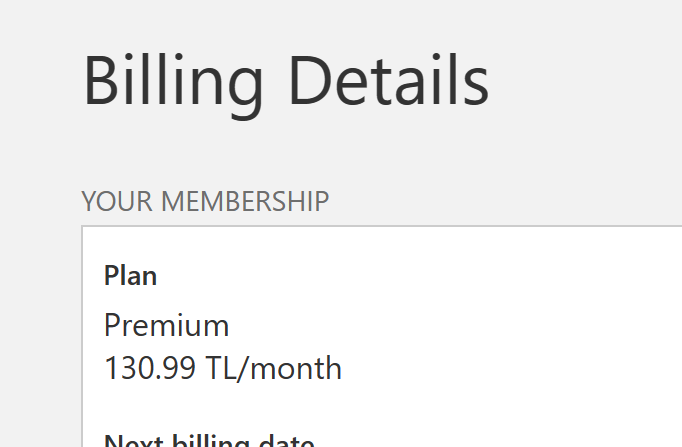Click the word date in Next billing date
This screenshot has width=682, height=447.
[x=289, y=441]
